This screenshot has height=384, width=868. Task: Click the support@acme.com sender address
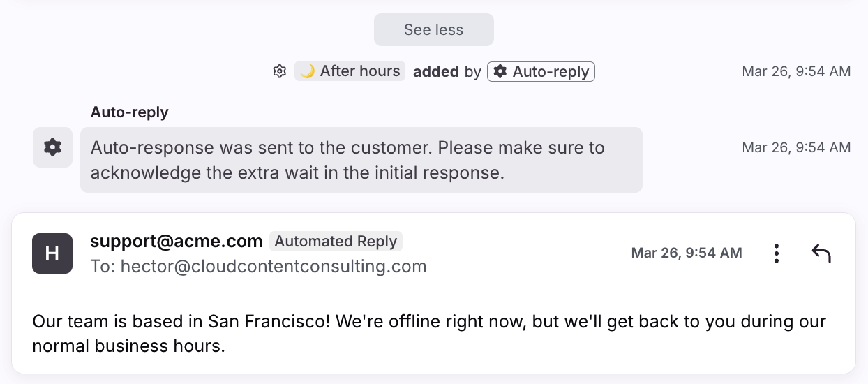(176, 242)
